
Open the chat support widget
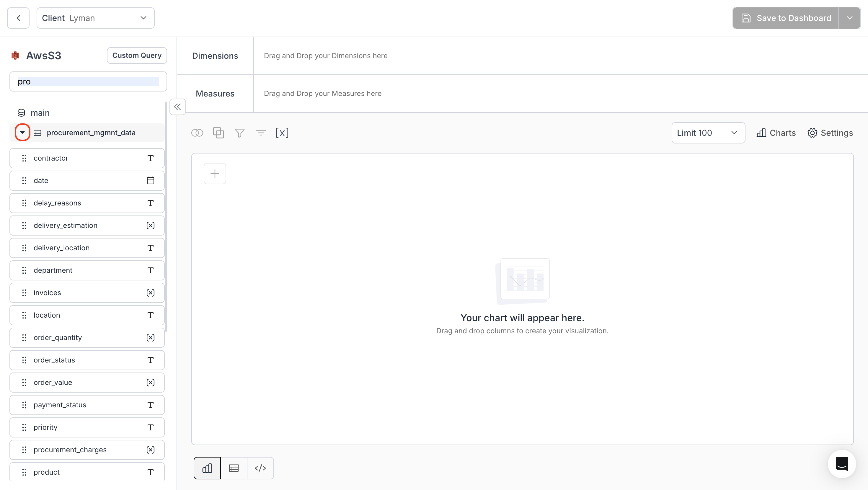(x=842, y=464)
